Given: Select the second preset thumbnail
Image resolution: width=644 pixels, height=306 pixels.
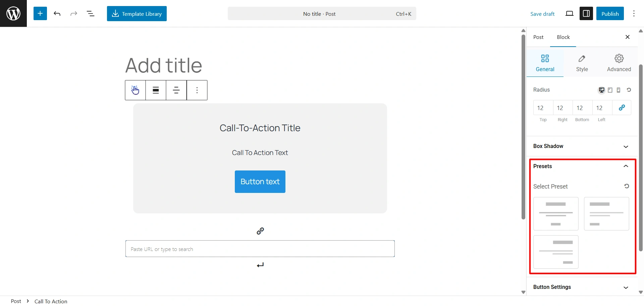Looking at the screenshot, I should 606,214.
